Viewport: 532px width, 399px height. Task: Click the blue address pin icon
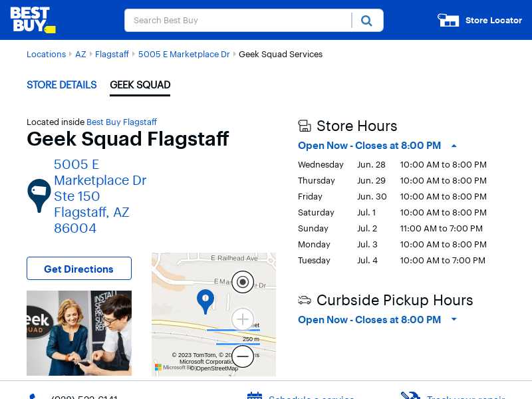39,196
